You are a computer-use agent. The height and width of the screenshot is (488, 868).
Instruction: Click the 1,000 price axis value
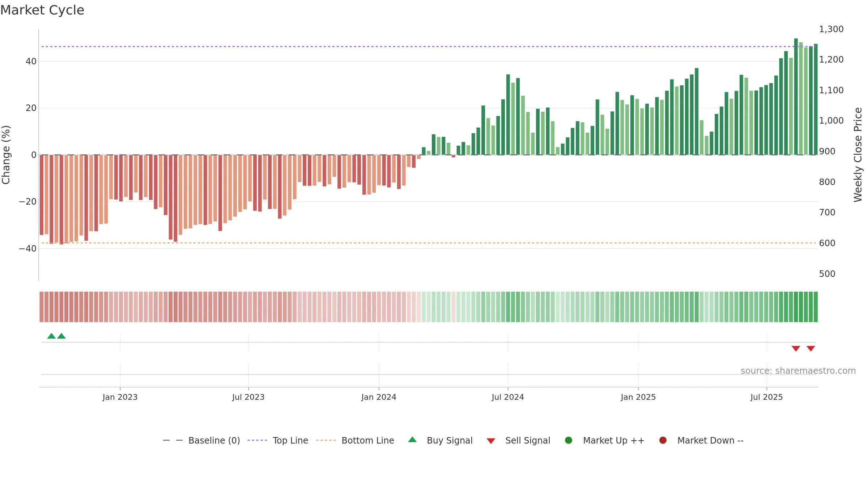(831, 121)
